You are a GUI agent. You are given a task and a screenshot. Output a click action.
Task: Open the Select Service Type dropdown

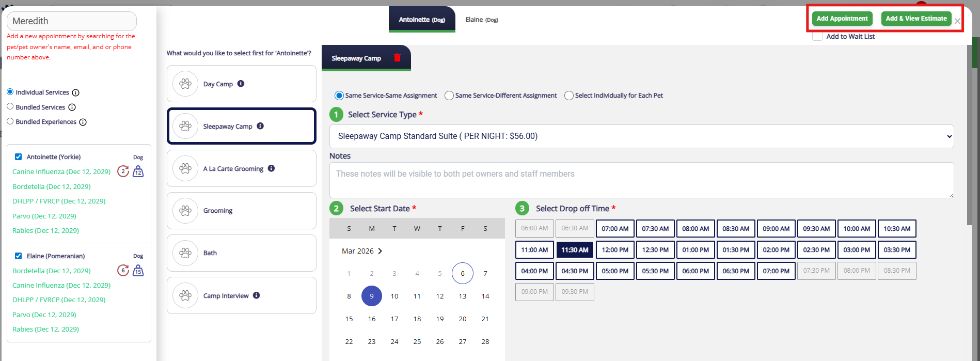pyautogui.click(x=641, y=136)
